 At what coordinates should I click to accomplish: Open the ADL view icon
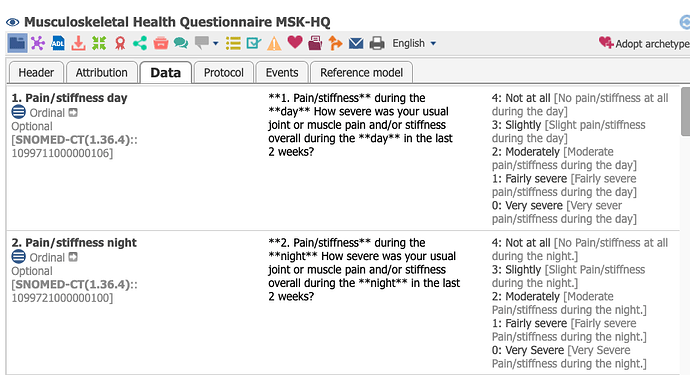tap(58, 43)
